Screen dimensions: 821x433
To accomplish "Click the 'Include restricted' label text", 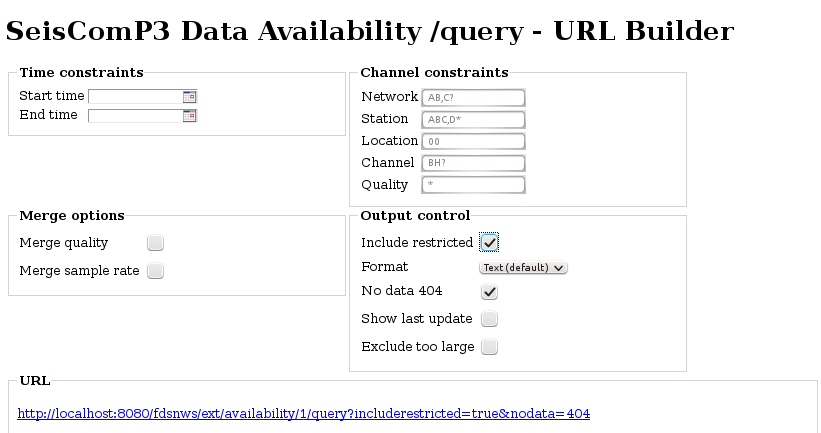I will (417, 242).
